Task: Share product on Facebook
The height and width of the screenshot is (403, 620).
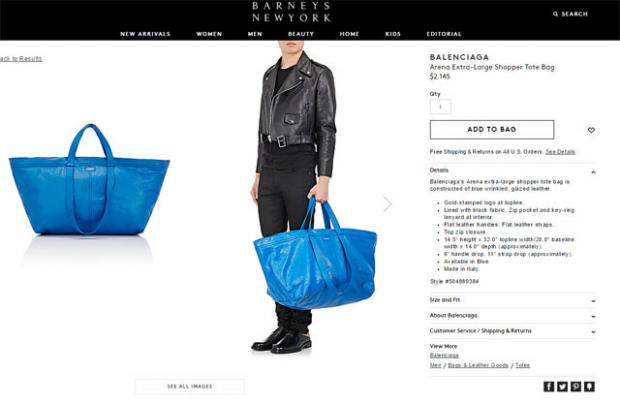Action: [549, 386]
